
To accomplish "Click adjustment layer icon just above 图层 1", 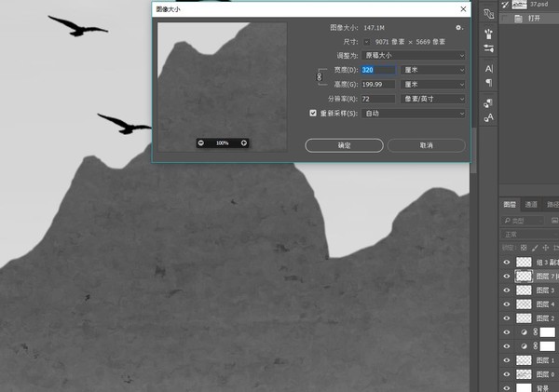I will 524,346.
